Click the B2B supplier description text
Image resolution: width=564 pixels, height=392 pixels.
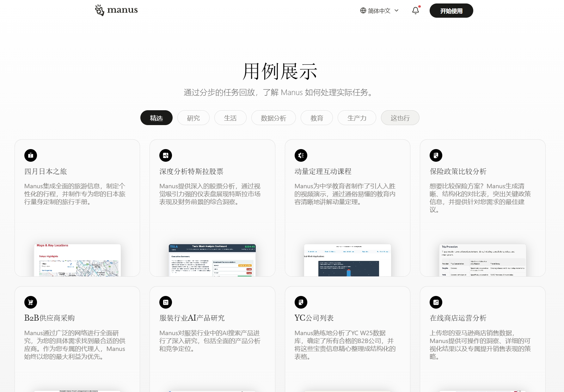click(75, 345)
